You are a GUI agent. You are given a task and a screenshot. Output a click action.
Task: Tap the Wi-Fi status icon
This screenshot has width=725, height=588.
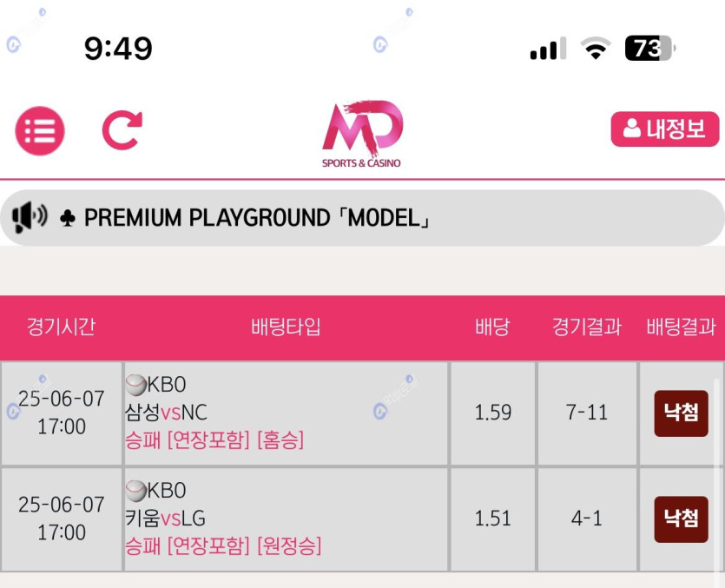596,49
